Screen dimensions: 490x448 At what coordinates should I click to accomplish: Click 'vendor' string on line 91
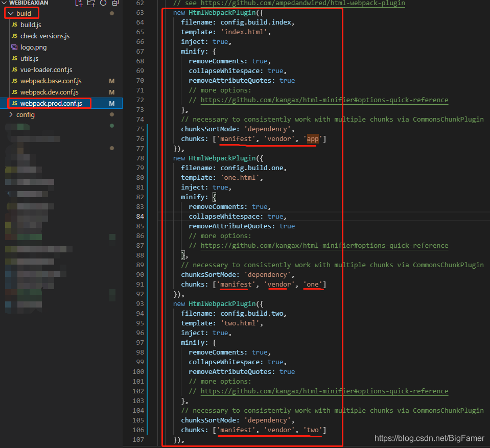(x=279, y=285)
